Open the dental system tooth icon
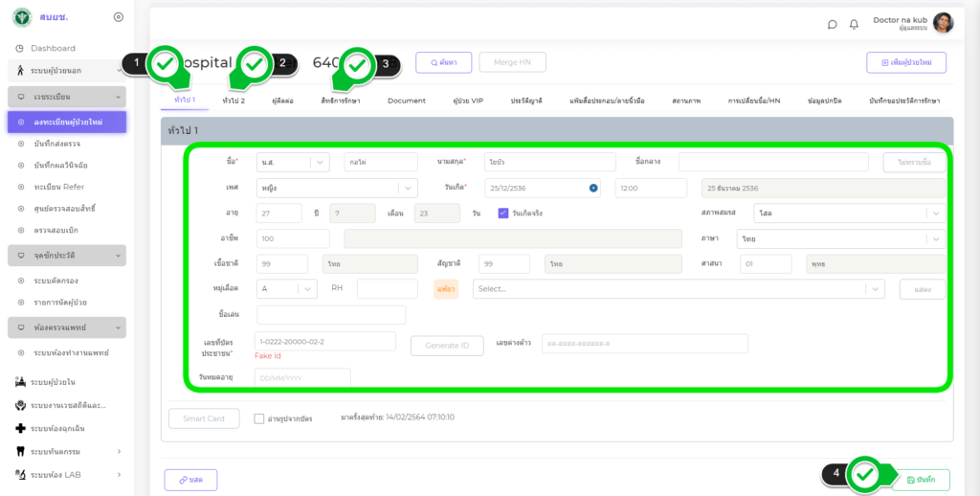Viewport: 980px width, 496px height. click(21, 451)
